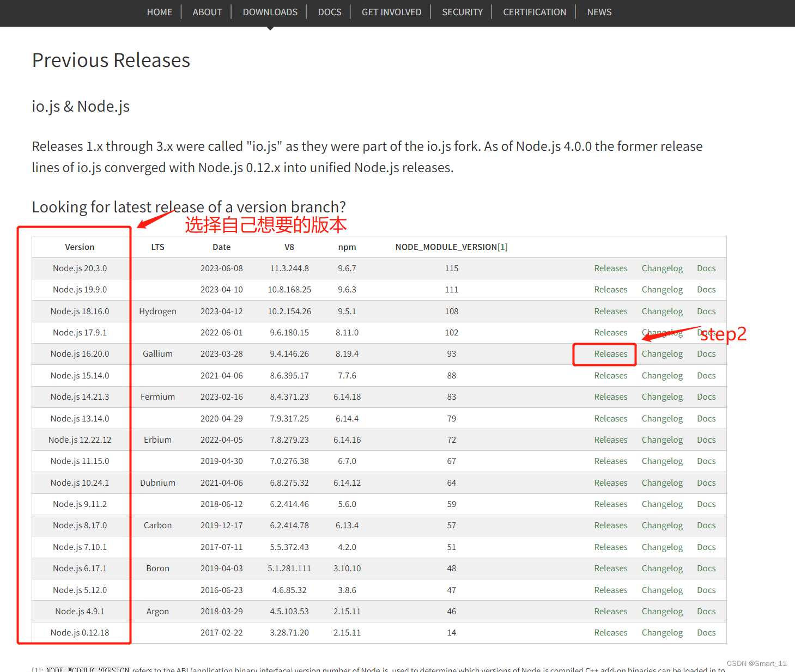Open Releases for Node.js 0.12.18
Screen dimensions: 795x672
coord(610,632)
